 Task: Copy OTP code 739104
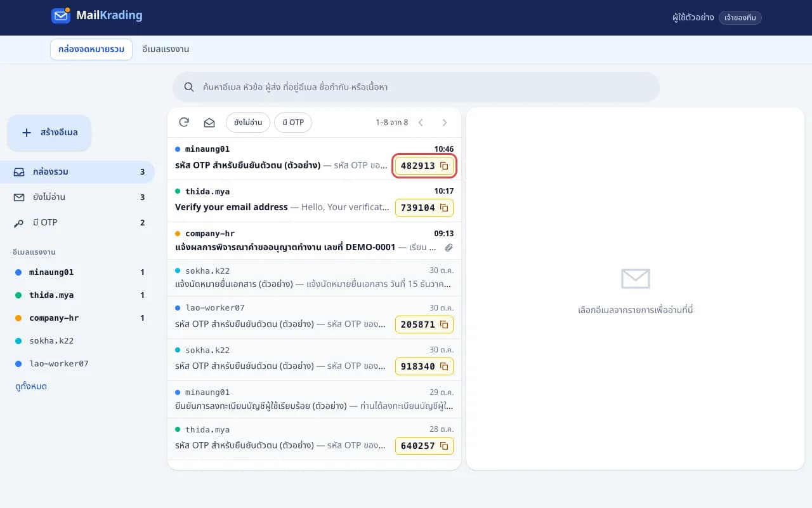click(424, 208)
